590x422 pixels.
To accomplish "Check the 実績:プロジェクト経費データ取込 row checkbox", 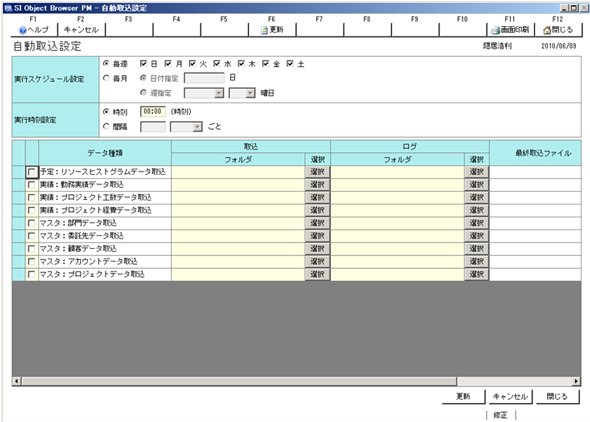I will point(32,210).
